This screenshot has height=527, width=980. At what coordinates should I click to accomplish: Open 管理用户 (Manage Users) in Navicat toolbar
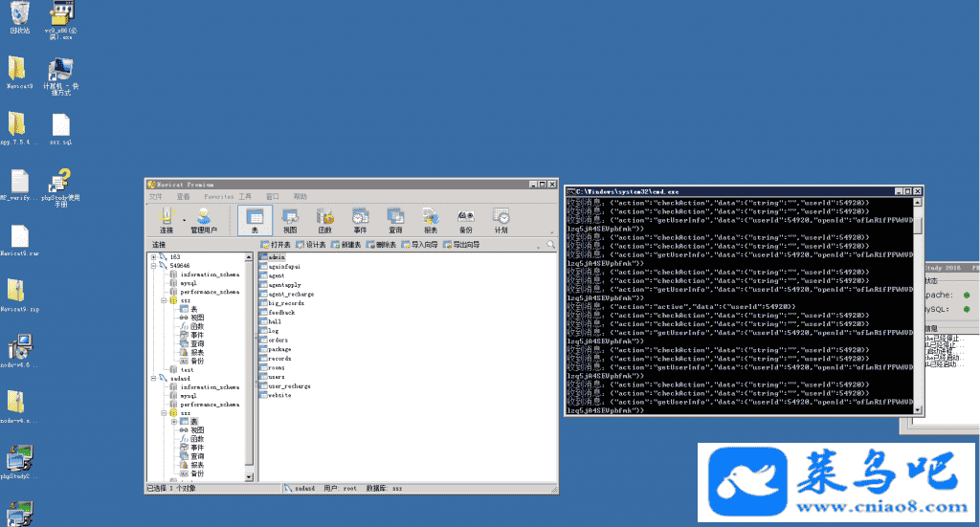(203, 219)
